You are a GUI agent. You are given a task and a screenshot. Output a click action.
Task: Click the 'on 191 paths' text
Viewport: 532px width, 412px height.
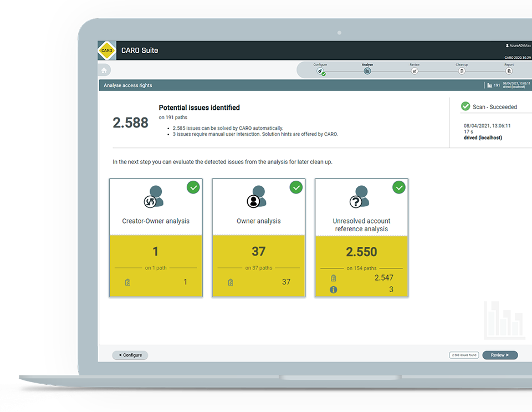pyautogui.click(x=173, y=118)
